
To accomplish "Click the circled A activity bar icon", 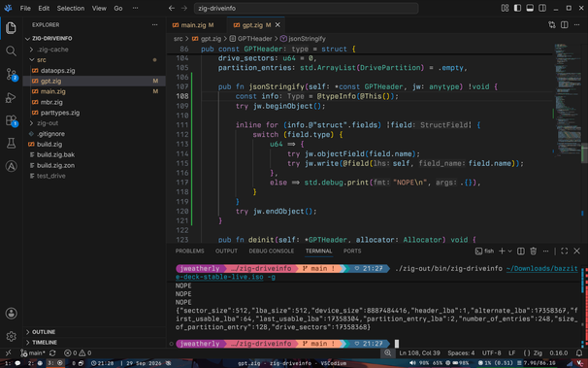I will [11, 166].
